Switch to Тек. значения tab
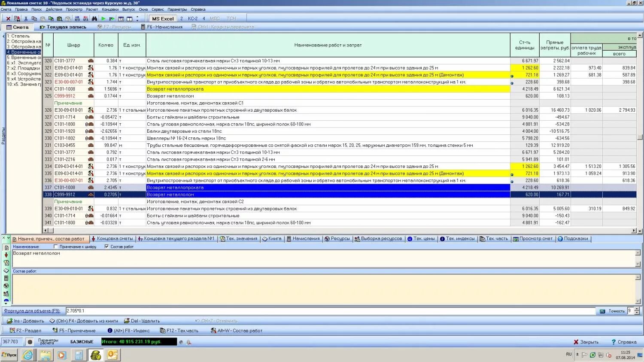Viewport: 644px width, 362px height. tap(239, 239)
